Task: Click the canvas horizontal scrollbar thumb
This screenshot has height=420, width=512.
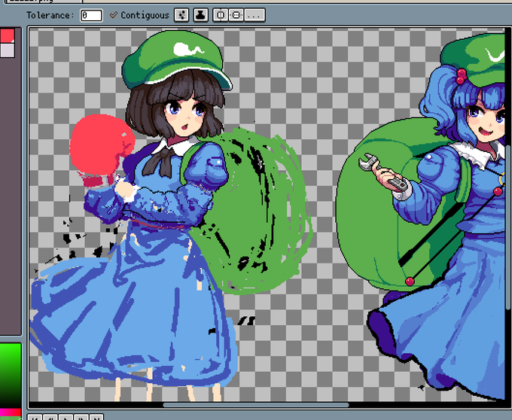Action: pyautogui.click(x=256, y=405)
